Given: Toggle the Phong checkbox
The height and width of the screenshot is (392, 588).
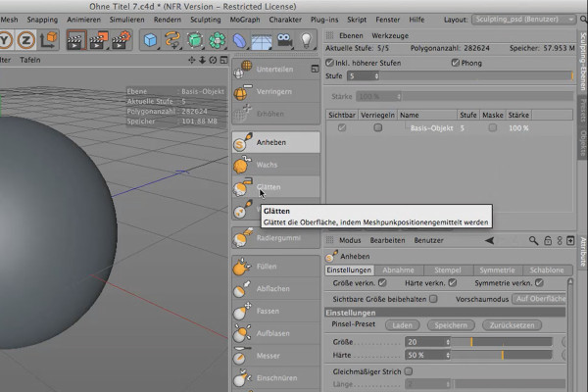Looking at the screenshot, I should (x=456, y=63).
